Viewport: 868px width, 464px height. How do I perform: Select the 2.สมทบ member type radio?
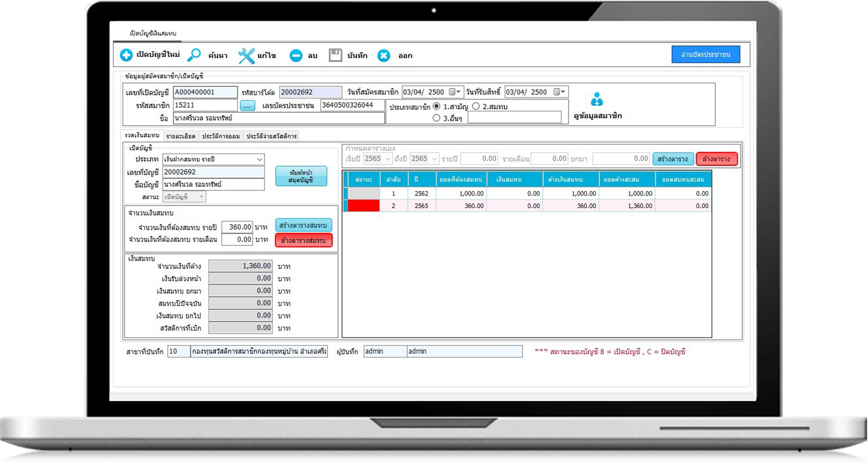pos(476,106)
